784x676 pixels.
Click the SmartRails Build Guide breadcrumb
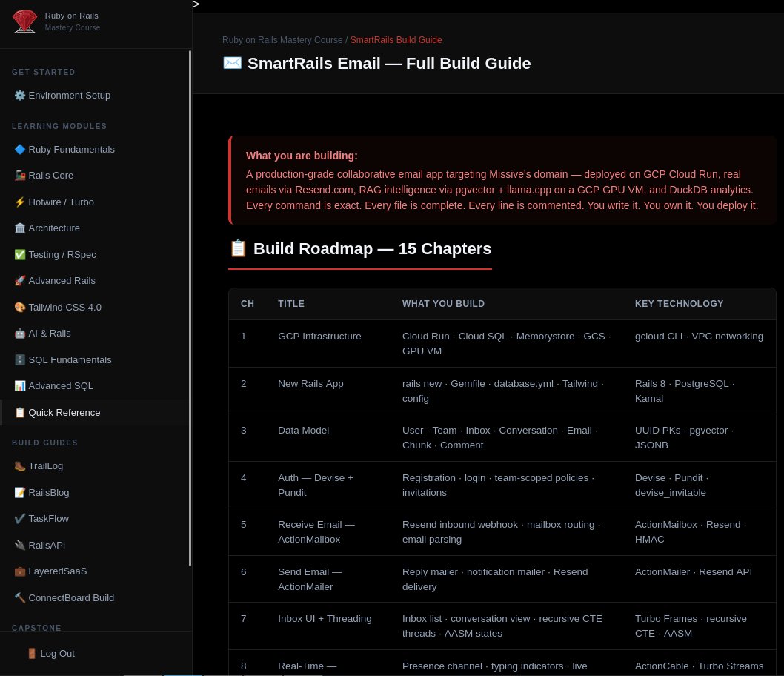[396, 39]
